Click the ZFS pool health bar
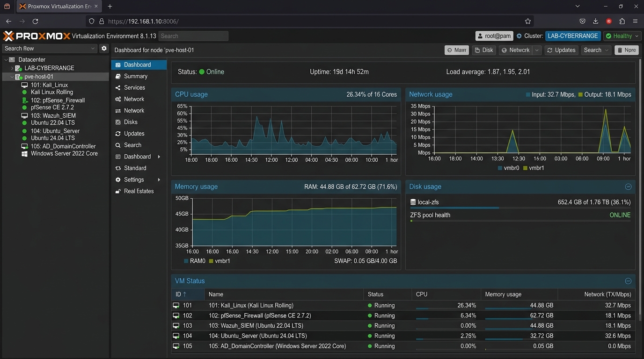The width and height of the screenshot is (644, 359). click(x=520, y=221)
